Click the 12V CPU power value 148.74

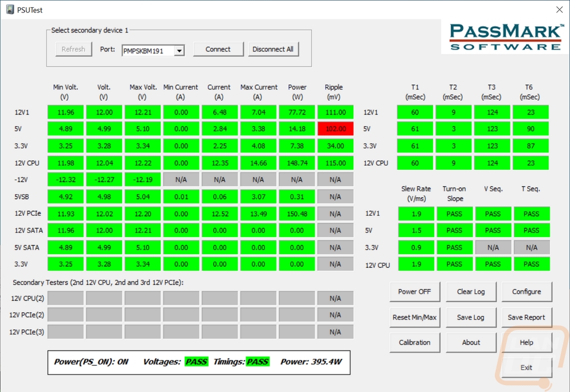click(x=297, y=163)
